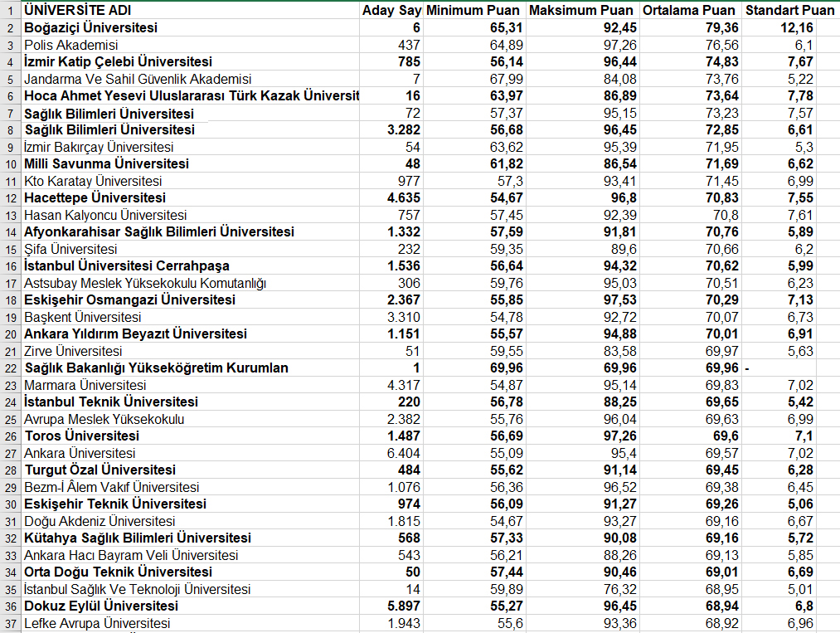This screenshot has height=633, width=840.
Task: Select "Avrupa Meslek Yüksekokulu" cell
Action: pyautogui.click(x=191, y=419)
